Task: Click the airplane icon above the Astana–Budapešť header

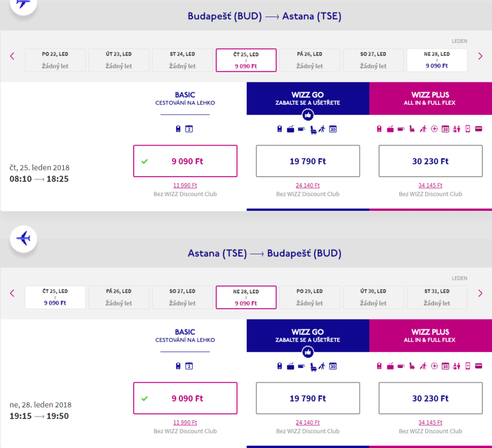Action: coord(24,238)
